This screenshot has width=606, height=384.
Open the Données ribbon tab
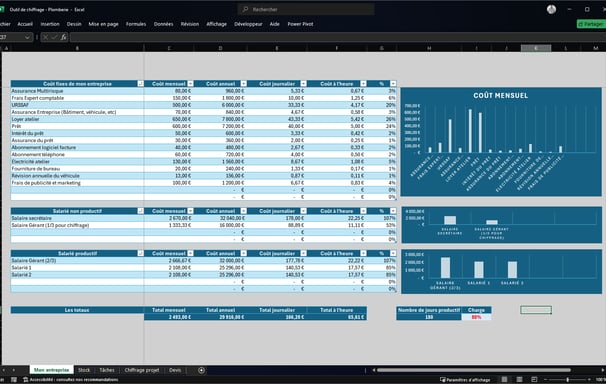163,24
